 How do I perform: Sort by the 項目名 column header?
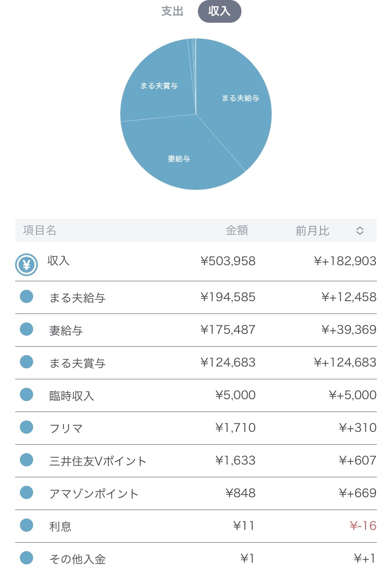(x=40, y=231)
